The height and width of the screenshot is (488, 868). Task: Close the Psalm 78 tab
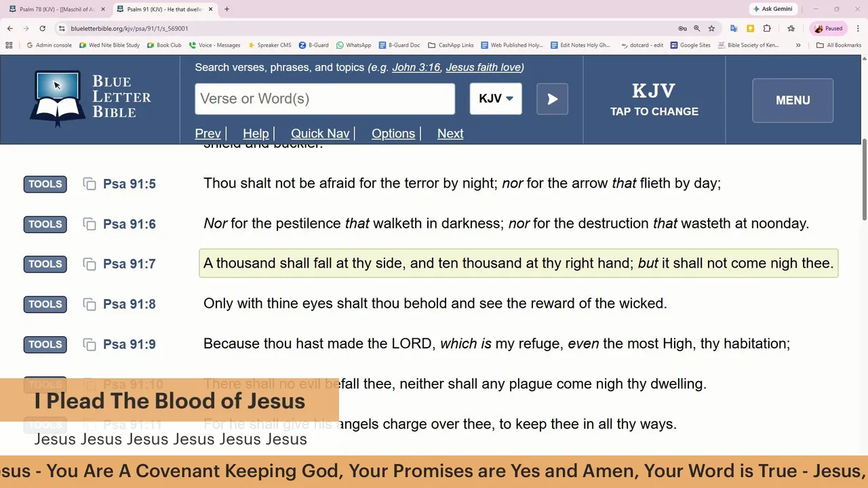[x=103, y=9]
